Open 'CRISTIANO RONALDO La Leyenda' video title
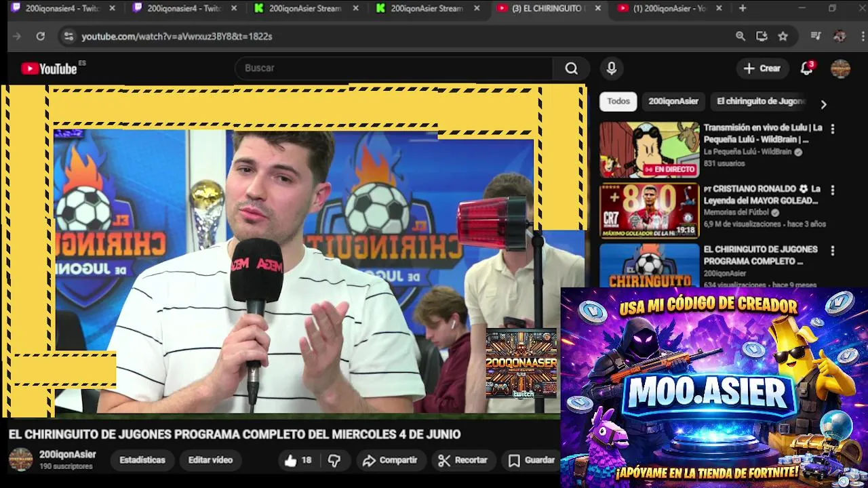 (763, 195)
